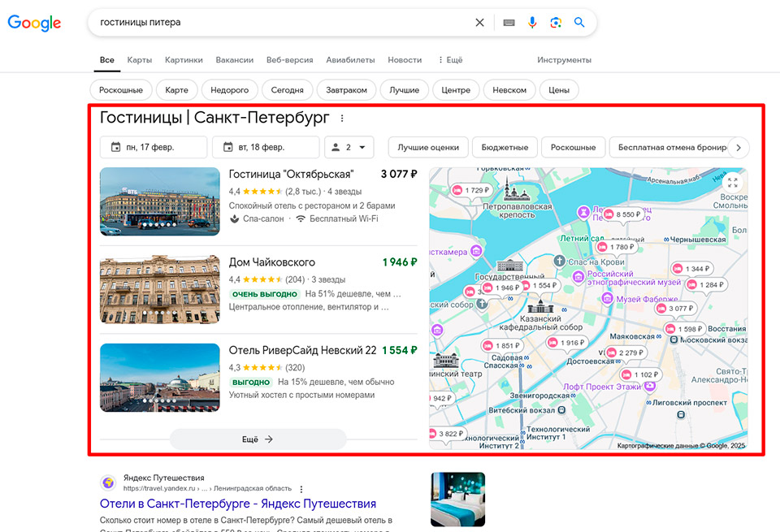
Task: Toggle the Бюджетные hotel filter
Action: [505, 147]
